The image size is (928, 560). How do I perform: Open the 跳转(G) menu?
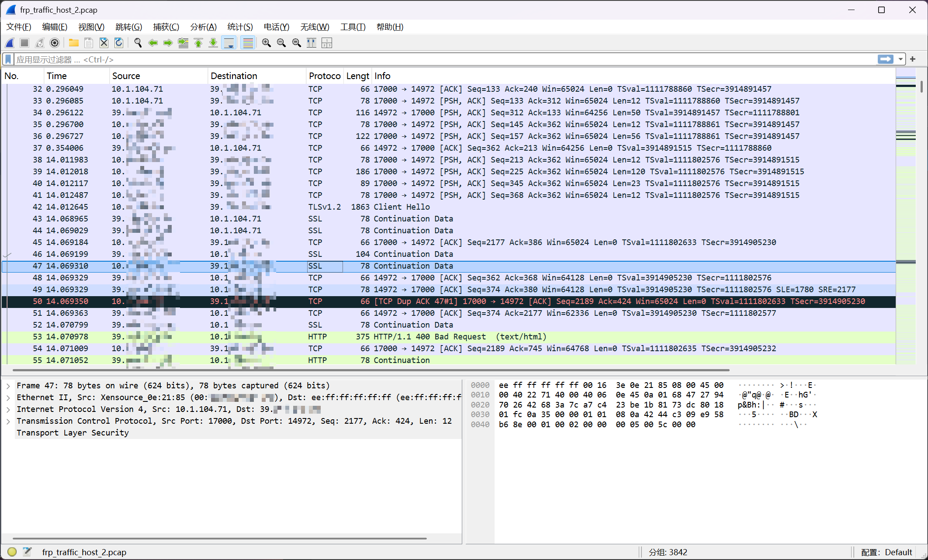128,27
